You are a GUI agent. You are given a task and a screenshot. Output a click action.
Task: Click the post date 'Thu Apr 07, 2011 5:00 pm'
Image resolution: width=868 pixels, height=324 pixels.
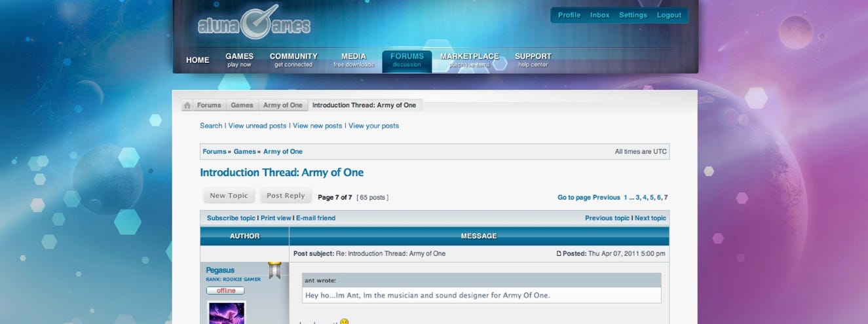(x=627, y=254)
